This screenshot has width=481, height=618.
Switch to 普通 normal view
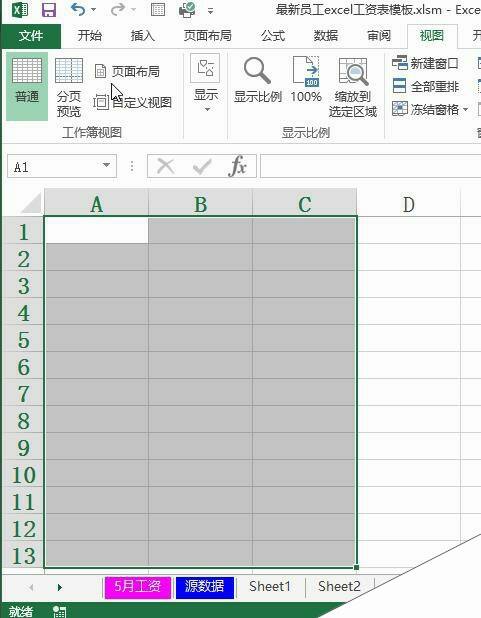coord(27,86)
